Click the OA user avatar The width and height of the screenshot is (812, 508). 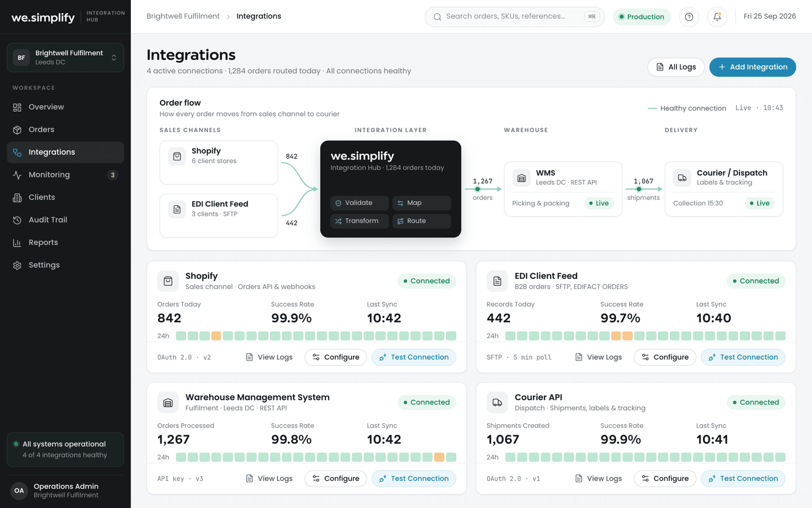click(x=19, y=491)
